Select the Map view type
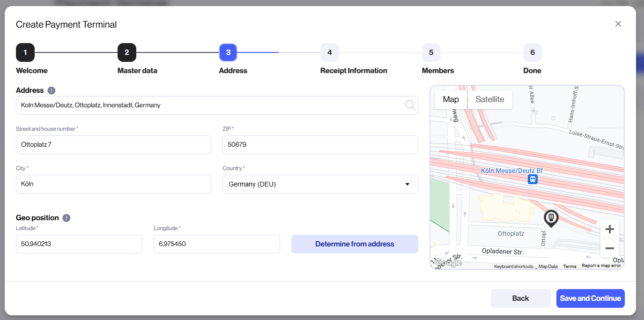644x320 pixels. point(451,99)
